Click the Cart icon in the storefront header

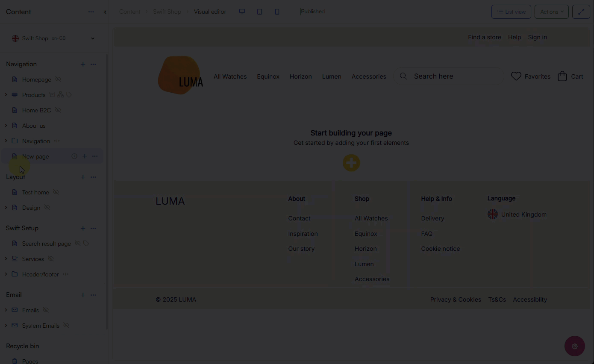coord(562,76)
